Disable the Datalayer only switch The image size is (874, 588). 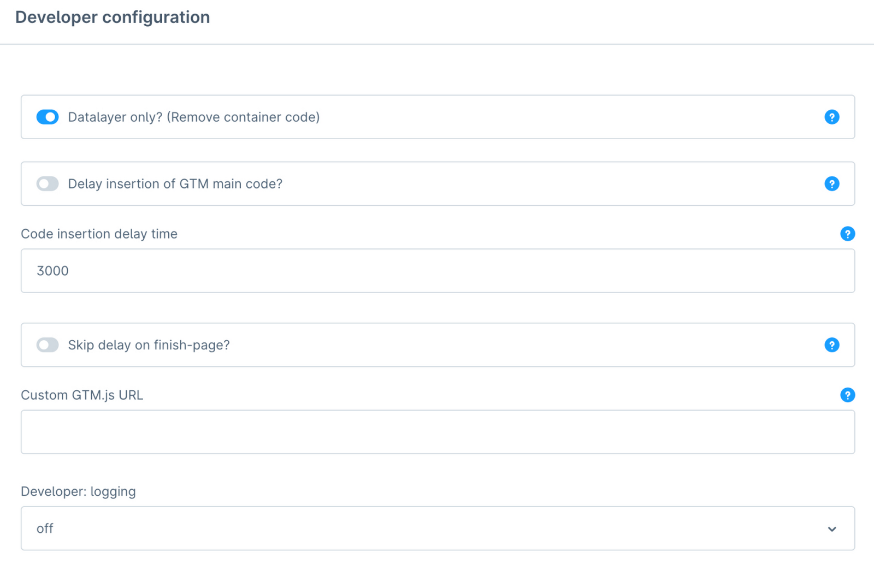click(48, 117)
